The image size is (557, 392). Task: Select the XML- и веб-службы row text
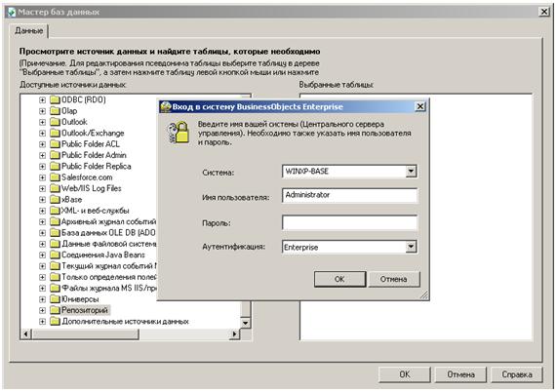[x=96, y=211]
